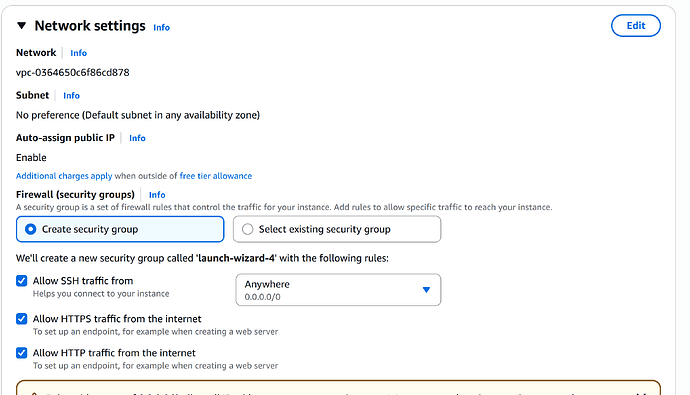Open Info beside Auto-assign public IP
The image size is (690, 395).
tap(137, 138)
